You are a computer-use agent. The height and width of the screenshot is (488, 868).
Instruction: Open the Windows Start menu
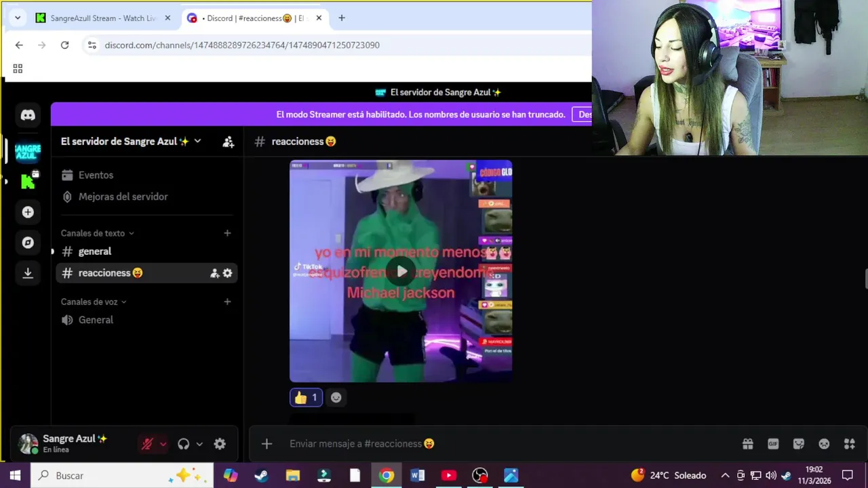pyautogui.click(x=15, y=475)
